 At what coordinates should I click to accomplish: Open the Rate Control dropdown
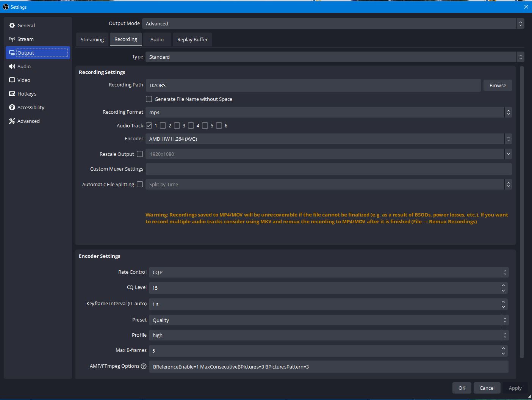click(x=329, y=272)
